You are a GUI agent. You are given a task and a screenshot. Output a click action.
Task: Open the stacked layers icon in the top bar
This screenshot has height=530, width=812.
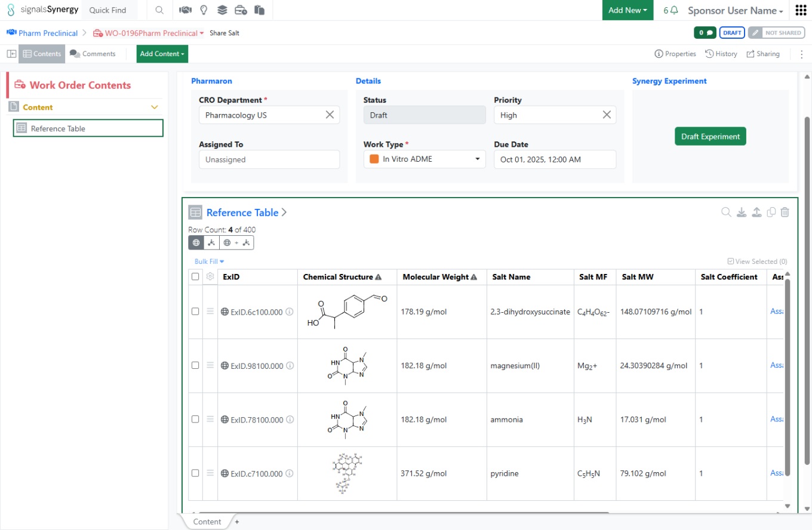(x=222, y=10)
